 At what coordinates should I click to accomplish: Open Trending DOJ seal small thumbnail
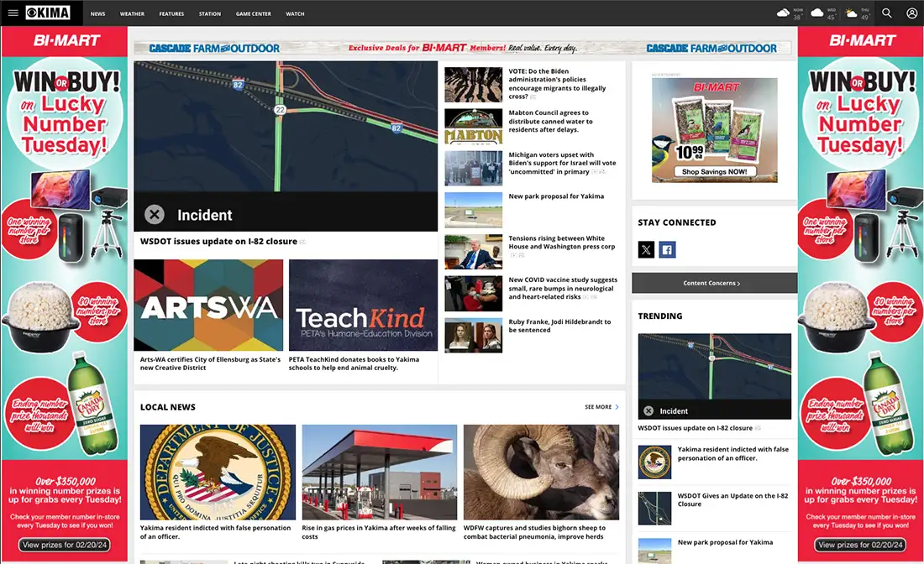coord(654,462)
